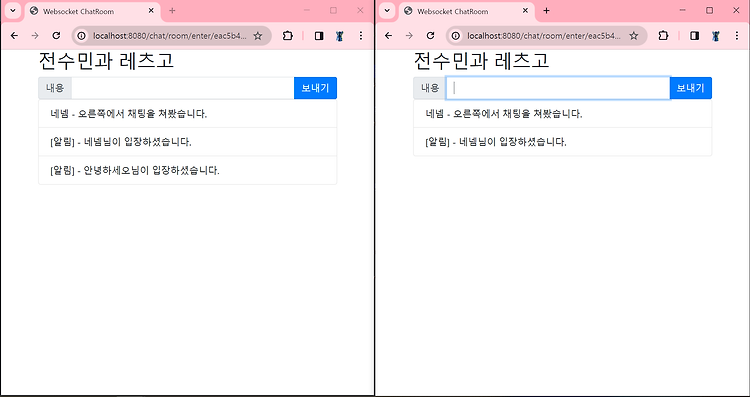This screenshot has width=750, height=397.
Task: Focus the 내용 message input in left window
Action: 183,88
